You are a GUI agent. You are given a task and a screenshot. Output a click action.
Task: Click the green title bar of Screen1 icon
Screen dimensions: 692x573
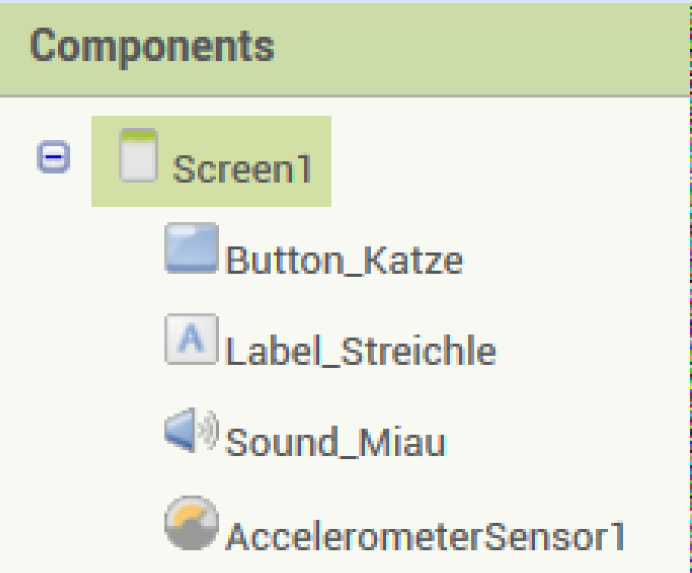139,135
